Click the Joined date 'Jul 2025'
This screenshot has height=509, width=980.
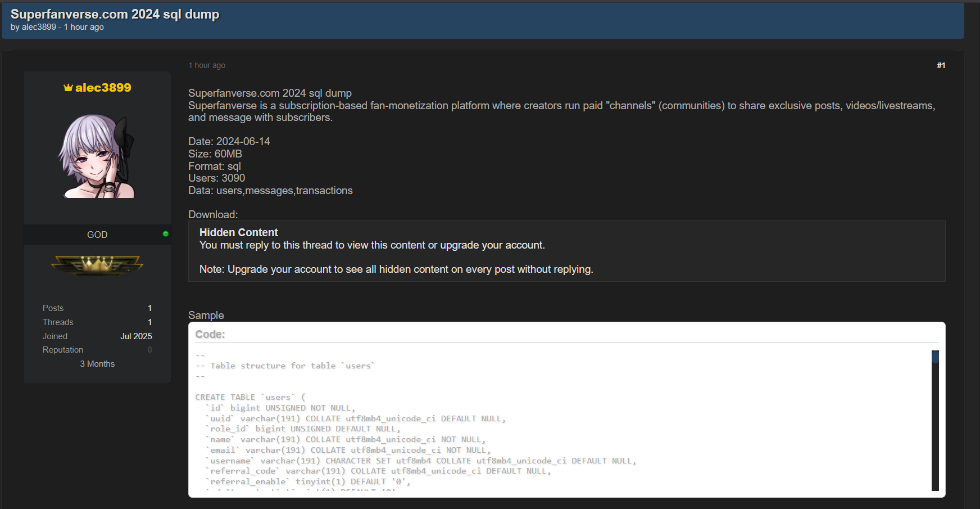[136, 336]
